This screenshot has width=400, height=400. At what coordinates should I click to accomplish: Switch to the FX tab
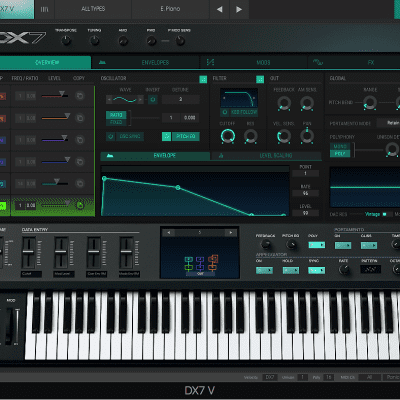[x=354, y=62]
